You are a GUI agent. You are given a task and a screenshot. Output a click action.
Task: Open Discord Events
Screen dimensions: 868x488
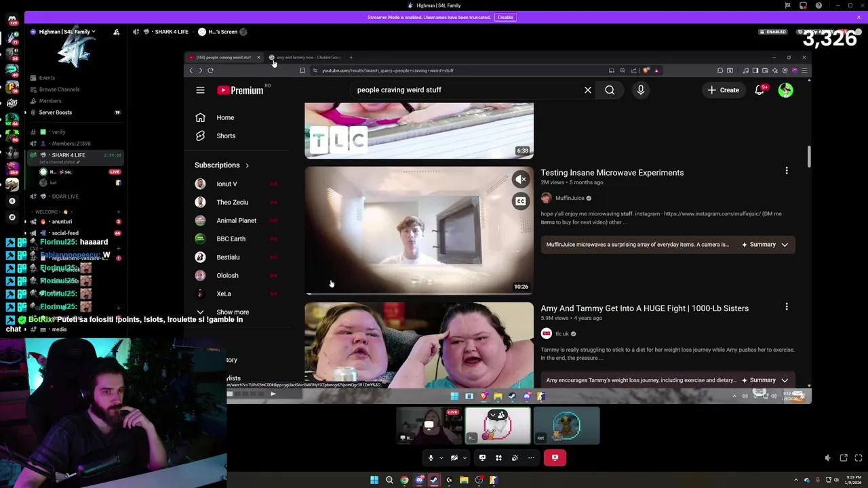click(47, 78)
